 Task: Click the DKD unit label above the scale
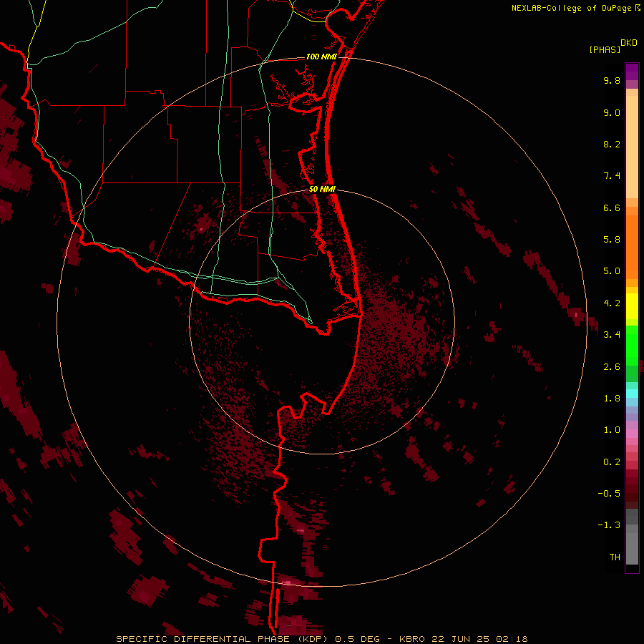tap(629, 43)
